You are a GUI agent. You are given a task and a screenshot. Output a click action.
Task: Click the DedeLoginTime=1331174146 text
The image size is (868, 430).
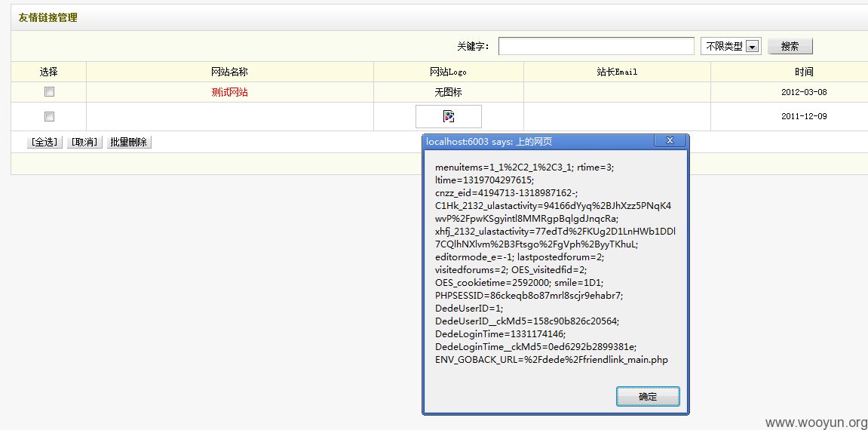click(x=501, y=333)
